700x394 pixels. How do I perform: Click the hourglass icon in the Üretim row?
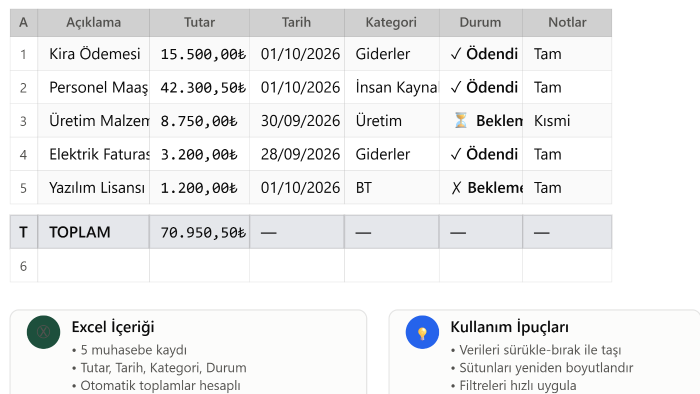pyautogui.click(x=461, y=120)
